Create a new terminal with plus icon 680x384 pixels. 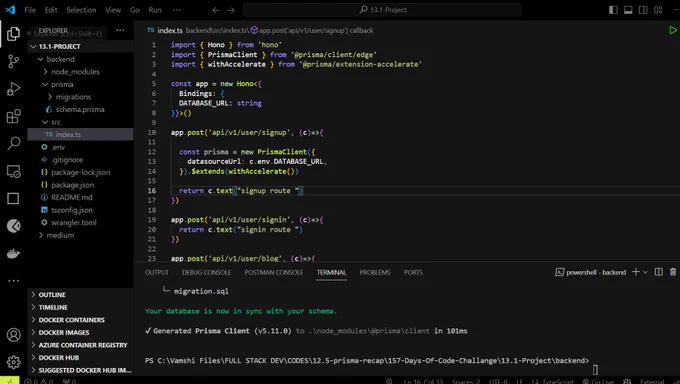(636, 272)
